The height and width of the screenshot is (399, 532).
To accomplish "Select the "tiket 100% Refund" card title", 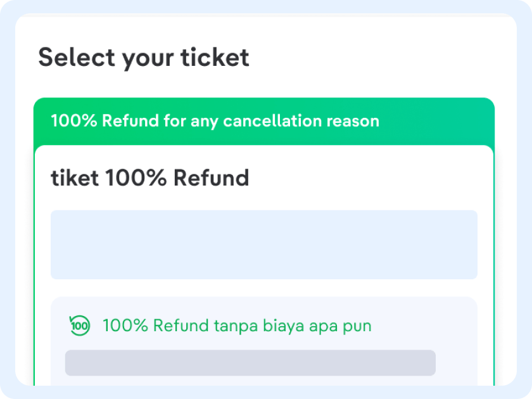I will click(149, 178).
